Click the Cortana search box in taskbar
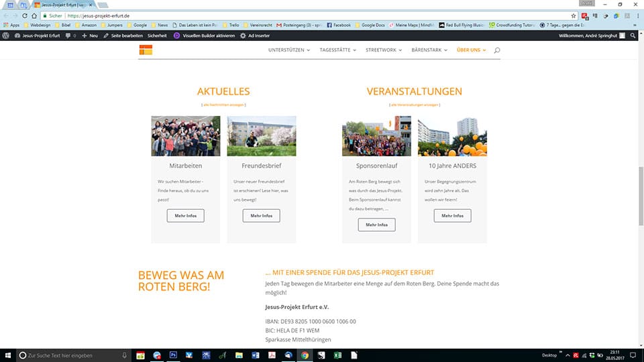 pyautogui.click(x=74, y=355)
